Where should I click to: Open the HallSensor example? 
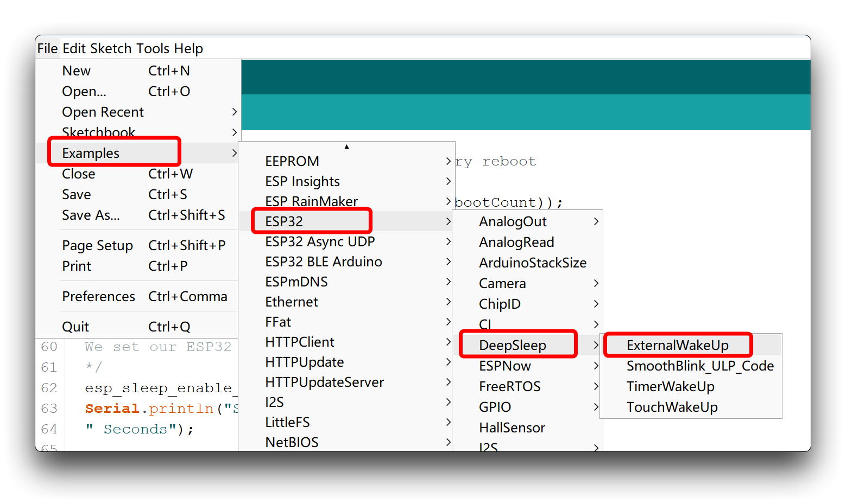click(528, 428)
